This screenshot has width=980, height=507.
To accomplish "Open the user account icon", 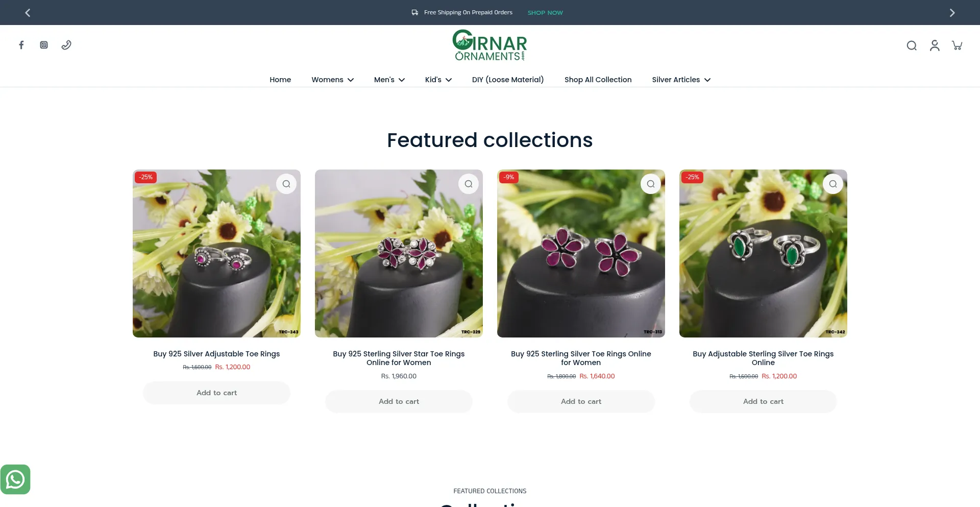I will [x=935, y=45].
